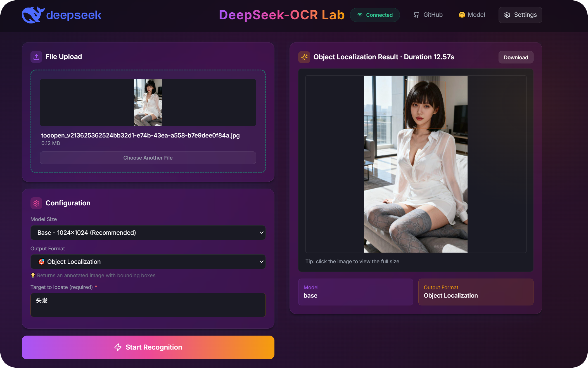Click the Target to locate input with 头发

(x=148, y=305)
